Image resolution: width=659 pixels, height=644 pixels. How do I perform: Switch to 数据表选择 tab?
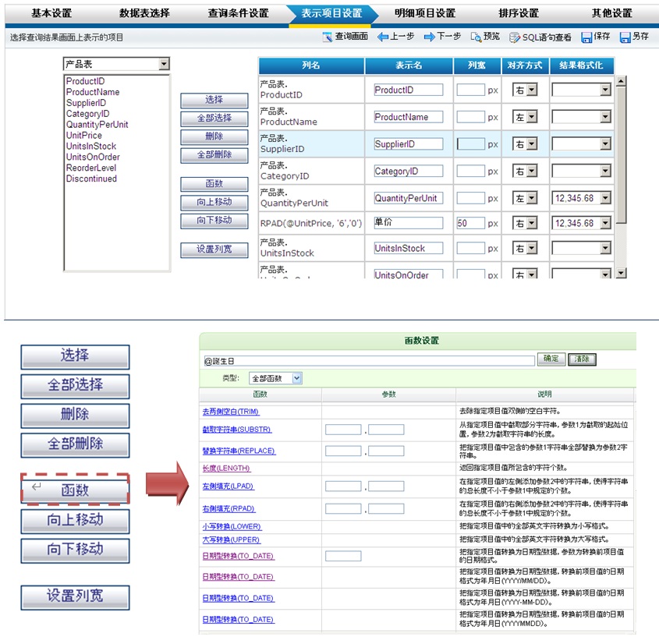(144, 13)
